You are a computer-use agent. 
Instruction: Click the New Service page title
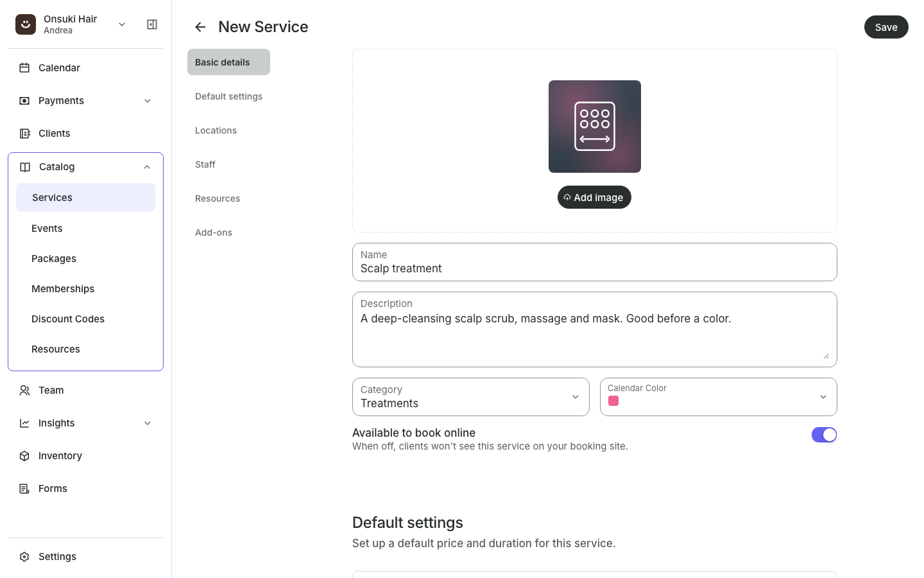[x=263, y=27]
